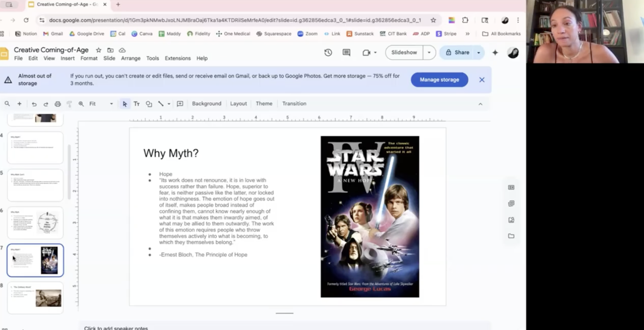Reload the browser page
The width and height of the screenshot is (644, 330).
pos(26,20)
